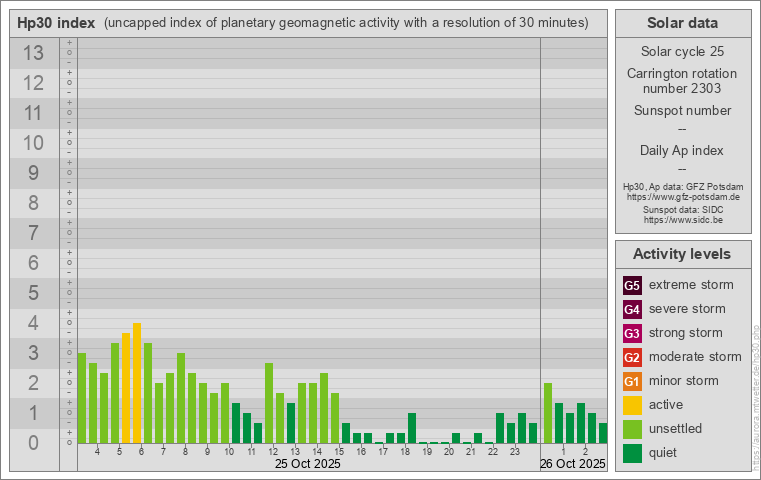Select the Solar cycle 25 text
Viewport: 761px width, 480px height.
point(683,51)
